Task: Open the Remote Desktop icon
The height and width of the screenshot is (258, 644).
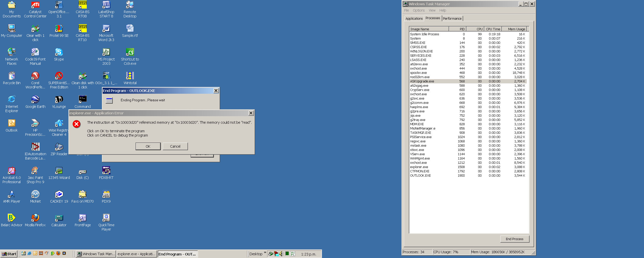Action: pos(130,10)
